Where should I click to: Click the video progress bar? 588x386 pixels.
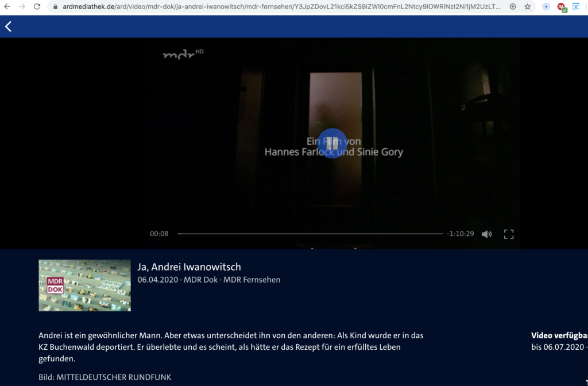pos(310,234)
